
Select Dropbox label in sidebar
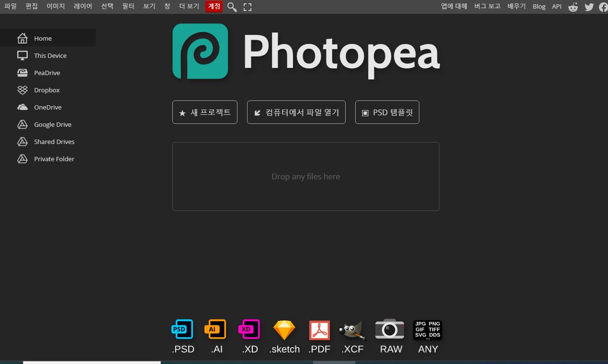[x=47, y=90]
